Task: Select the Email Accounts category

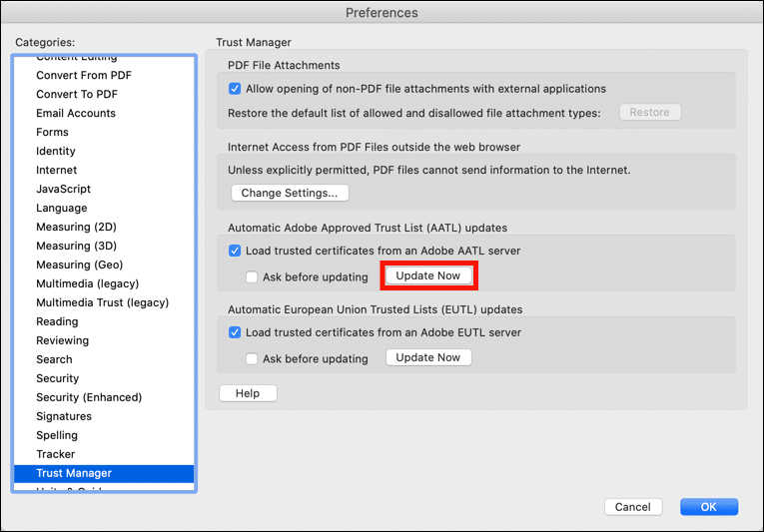Action: (x=76, y=113)
